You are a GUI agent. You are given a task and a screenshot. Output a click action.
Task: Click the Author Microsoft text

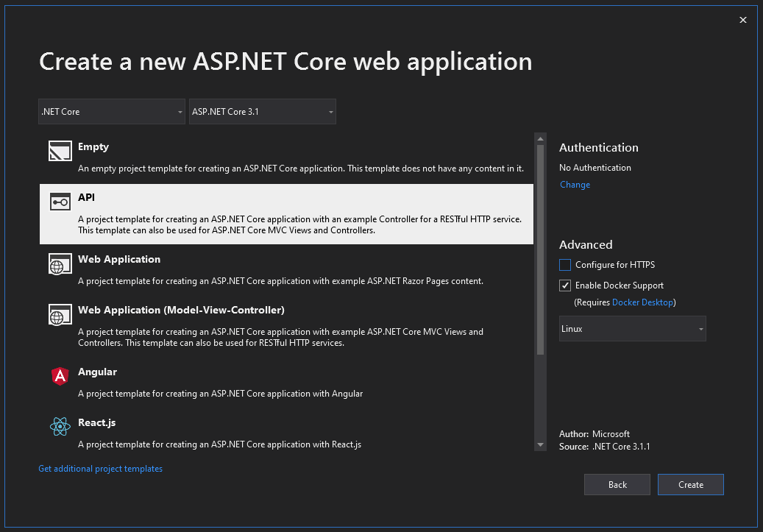point(595,433)
